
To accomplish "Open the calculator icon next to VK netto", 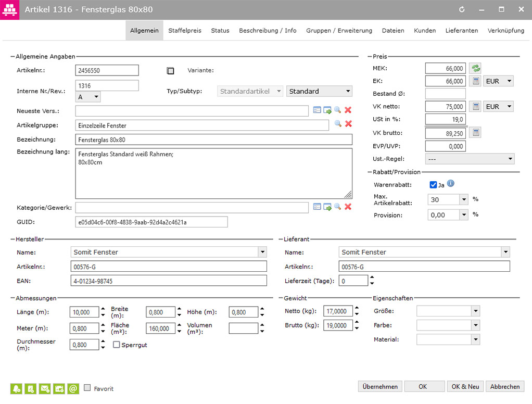I will 476,107.
